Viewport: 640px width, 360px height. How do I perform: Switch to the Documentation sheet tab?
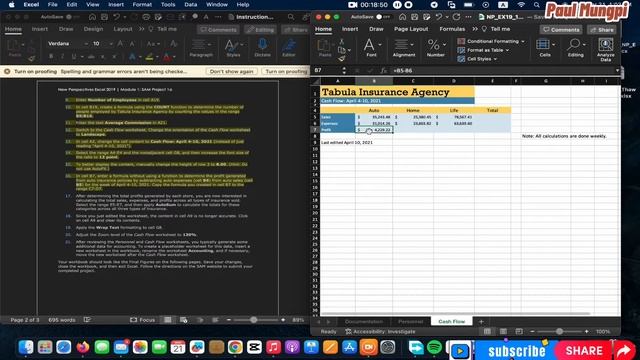tap(363, 322)
